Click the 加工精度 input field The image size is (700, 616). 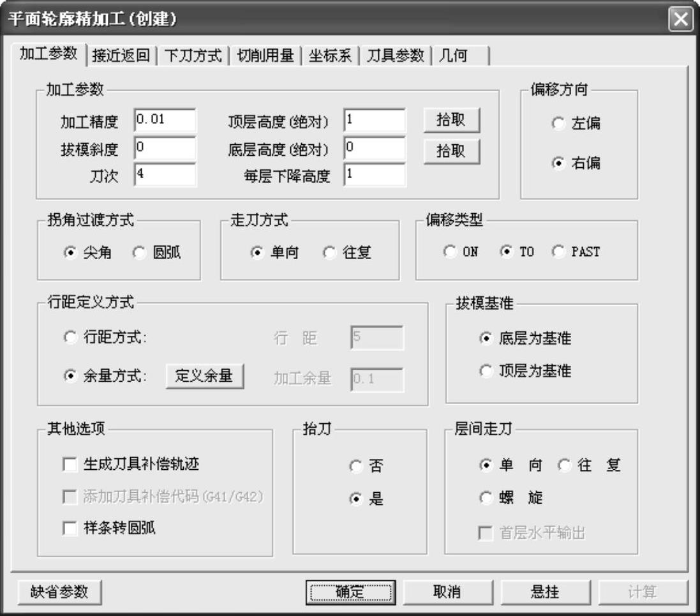(165, 120)
